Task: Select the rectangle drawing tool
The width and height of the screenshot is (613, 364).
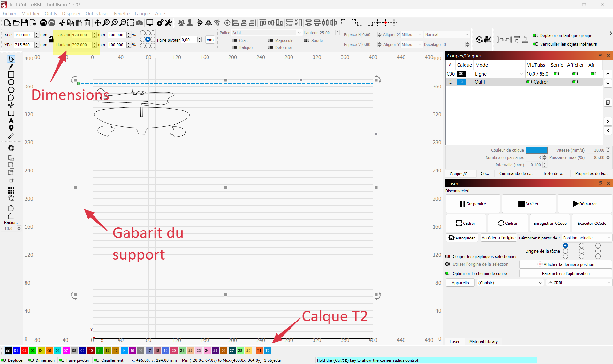Action: [x=11, y=74]
